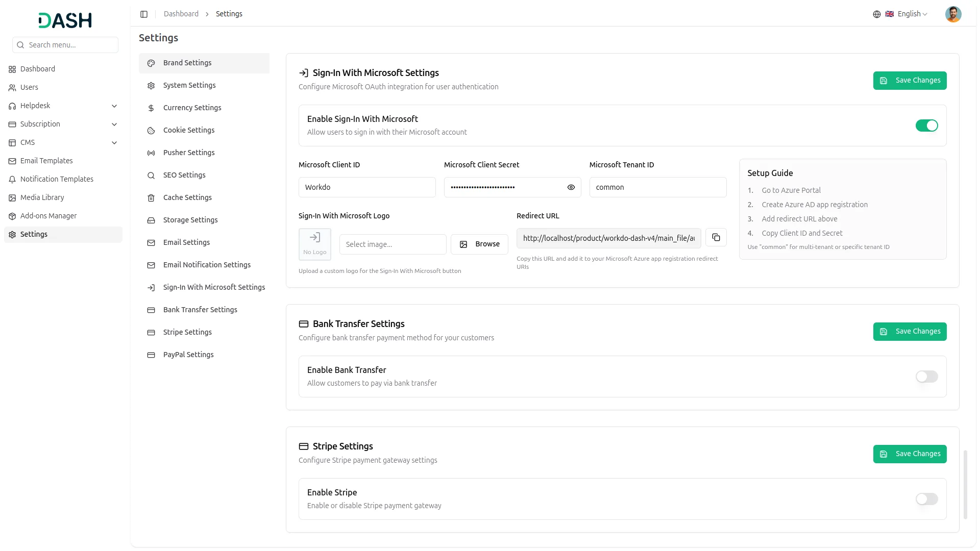Click the Pusher Settings broadcast icon
Viewport: 980px width, 551px height.
tap(151, 153)
